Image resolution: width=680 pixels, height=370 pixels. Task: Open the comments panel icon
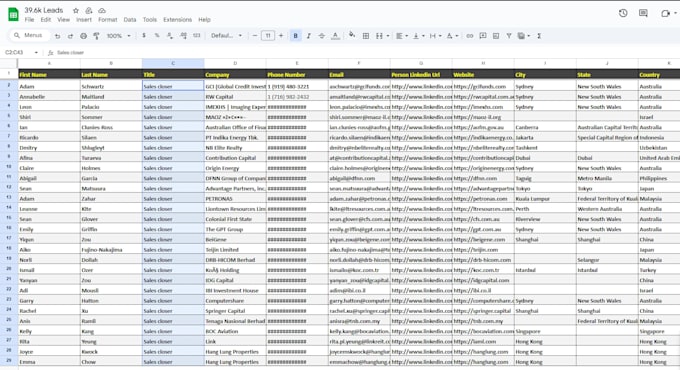pyautogui.click(x=644, y=13)
